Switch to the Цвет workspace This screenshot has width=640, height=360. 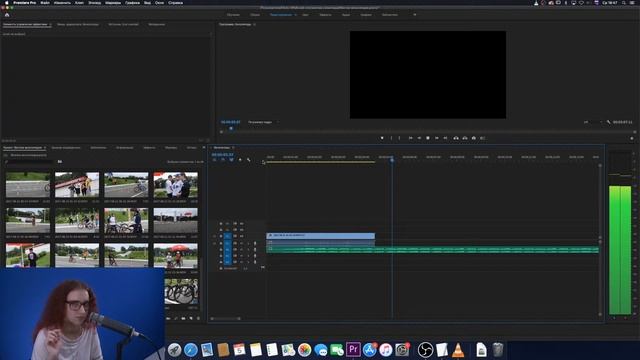click(x=305, y=15)
